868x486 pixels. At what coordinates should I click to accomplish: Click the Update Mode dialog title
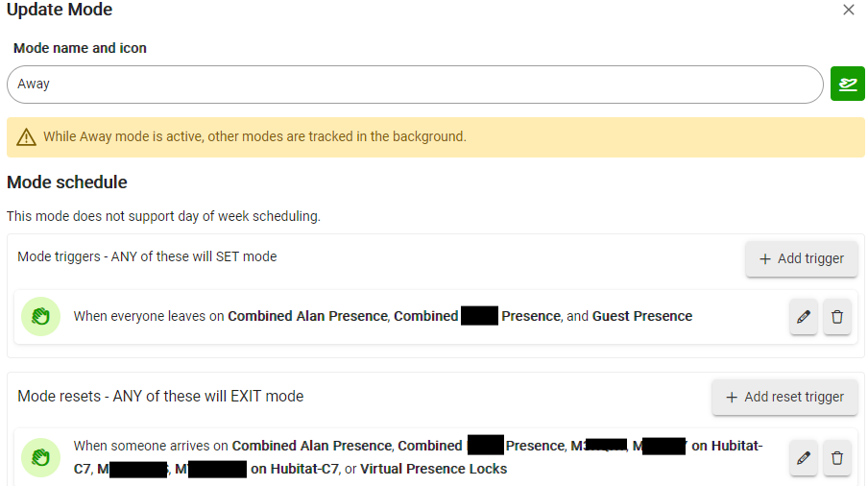pyautogui.click(x=60, y=11)
